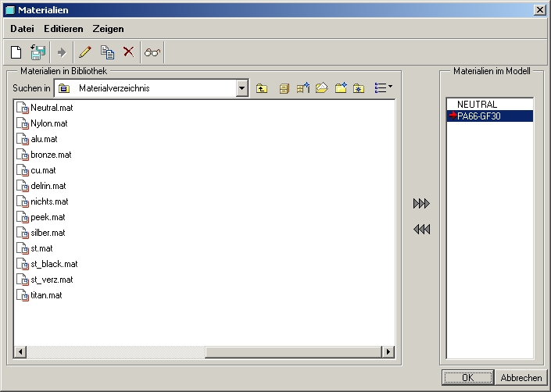The width and height of the screenshot is (551, 392).
Task: Click the scroll right arrow of library list
Action: point(388,351)
